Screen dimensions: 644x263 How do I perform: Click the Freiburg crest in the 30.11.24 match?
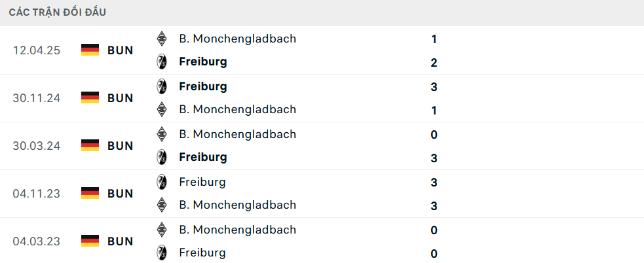coord(162,86)
